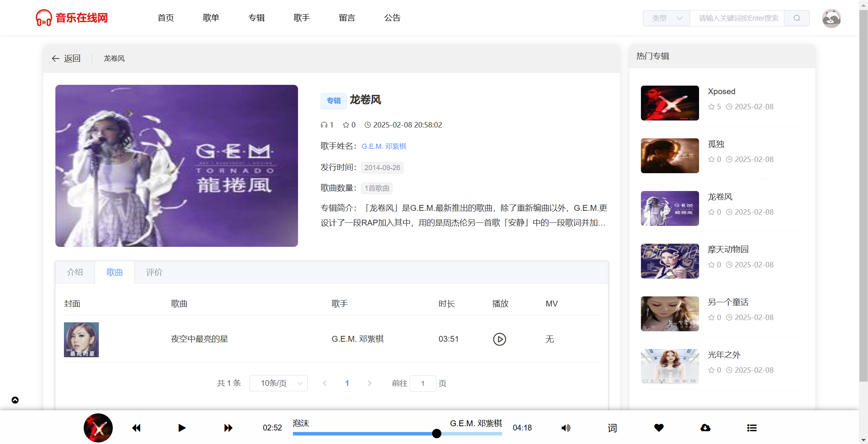Viewport: 868px width, 444px height.
Task: Play 夜空中最亮的星 from the song list
Action: click(x=499, y=339)
